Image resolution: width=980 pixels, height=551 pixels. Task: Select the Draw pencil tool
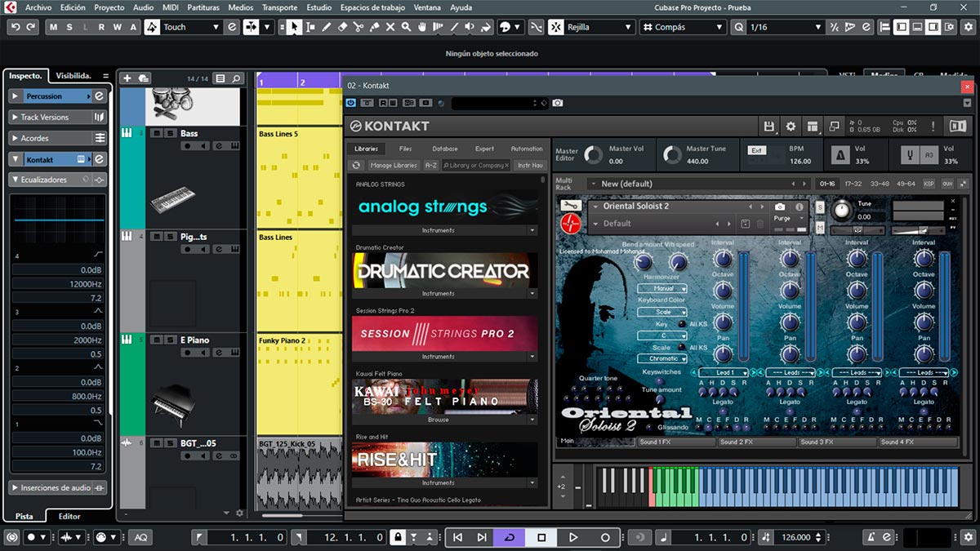point(326,27)
